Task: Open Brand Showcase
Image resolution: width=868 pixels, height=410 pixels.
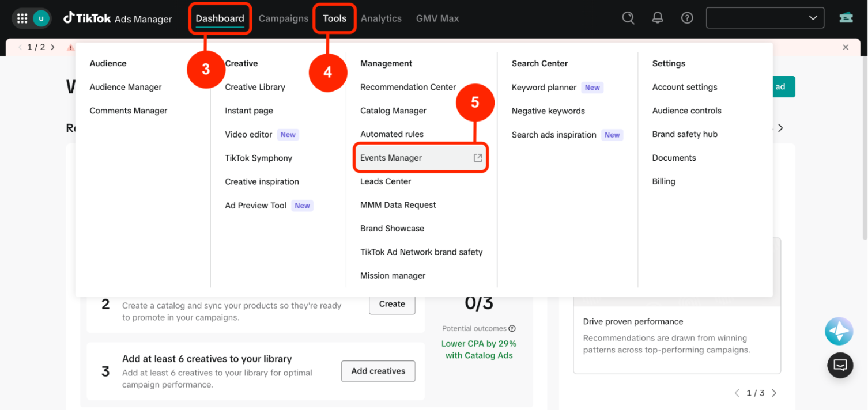Action: 392,229
